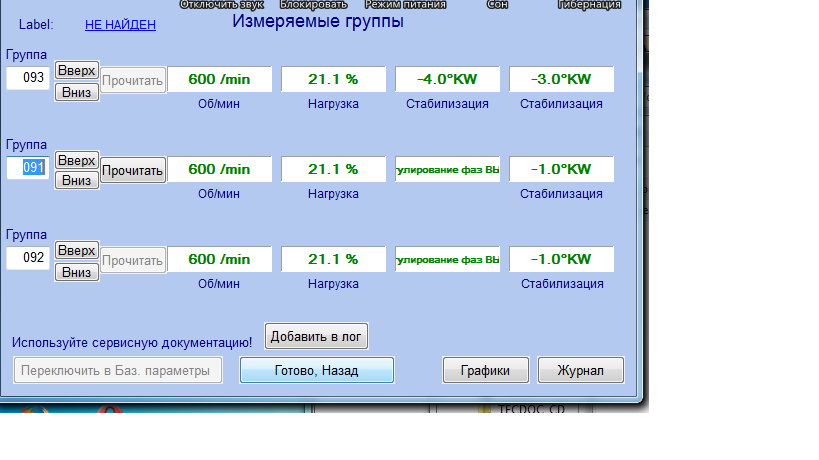The height and width of the screenshot is (460, 819).
Task: Open the Журнал log
Action: [x=580, y=370]
